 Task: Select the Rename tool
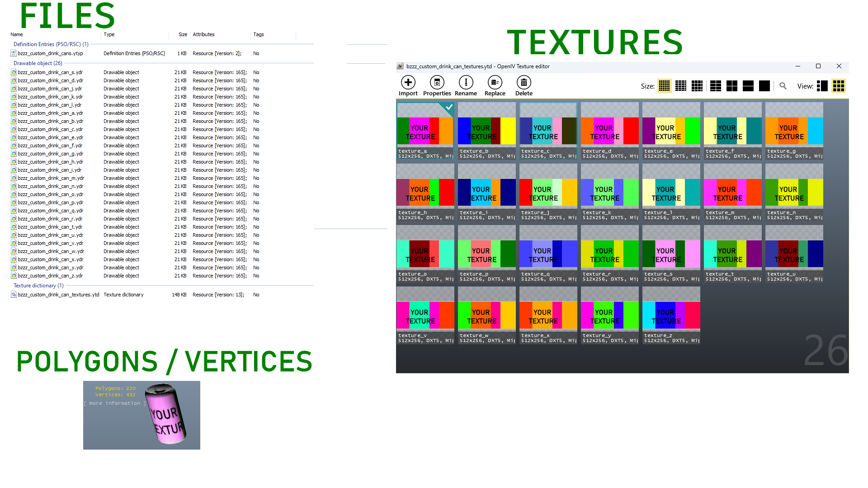coord(466,85)
